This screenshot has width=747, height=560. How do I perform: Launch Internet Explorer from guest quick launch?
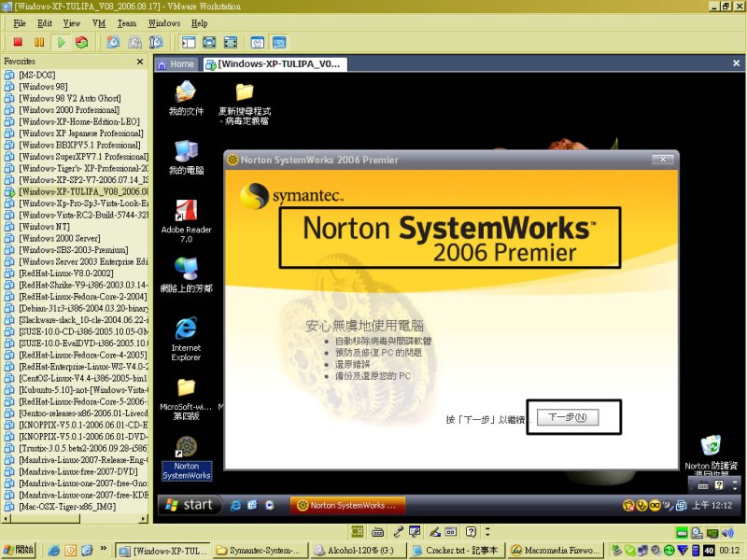coord(235,505)
